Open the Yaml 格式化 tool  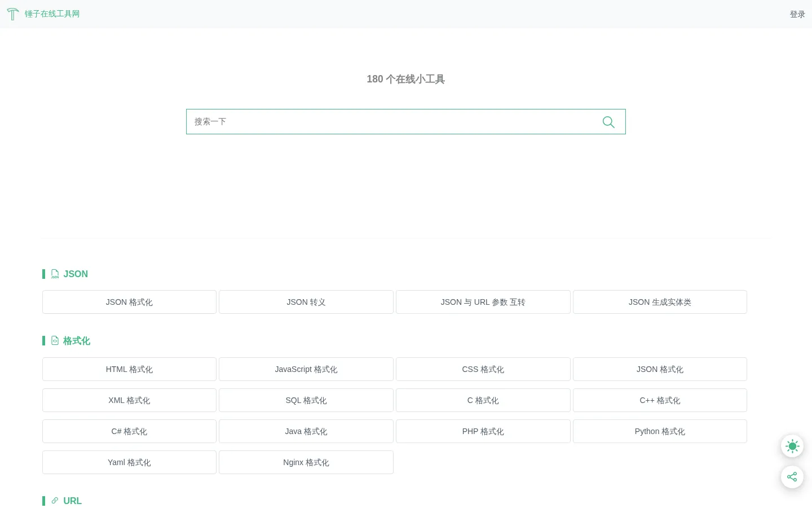pyautogui.click(x=129, y=462)
